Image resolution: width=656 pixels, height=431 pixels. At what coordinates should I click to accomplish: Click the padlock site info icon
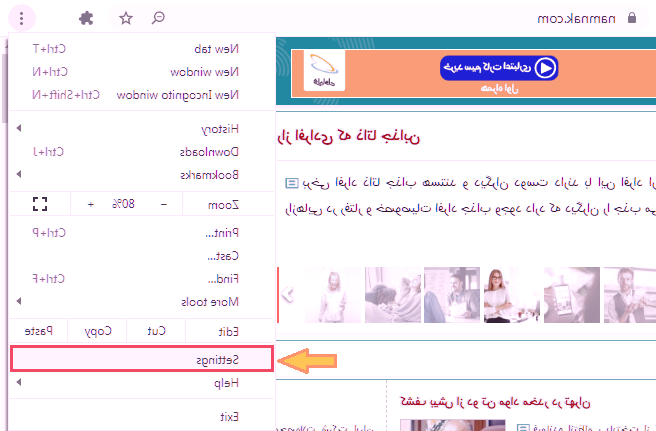click(x=632, y=18)
